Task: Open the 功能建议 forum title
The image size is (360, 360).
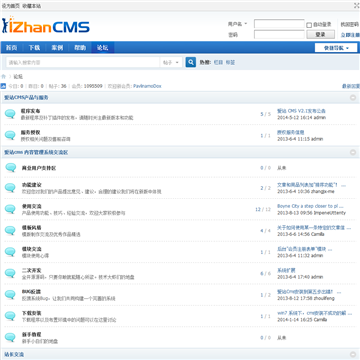Action: point(32,185)
